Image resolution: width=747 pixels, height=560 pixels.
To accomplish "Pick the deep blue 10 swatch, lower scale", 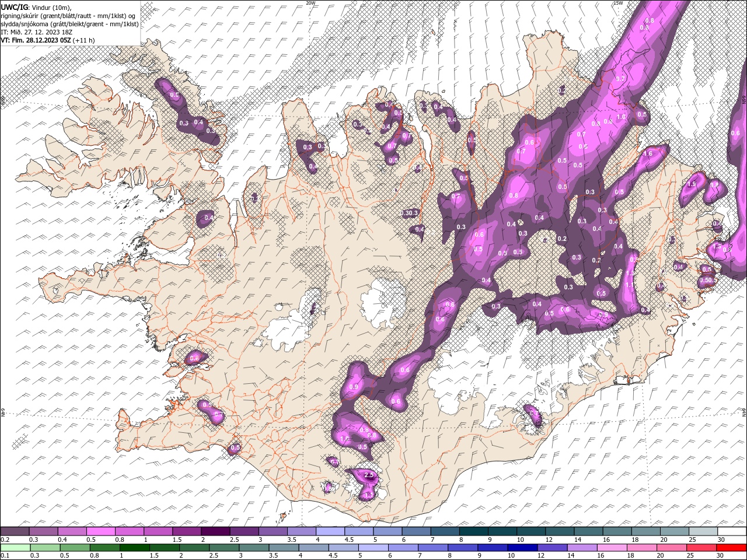I will pyautogui.click(x=522, y=548).
